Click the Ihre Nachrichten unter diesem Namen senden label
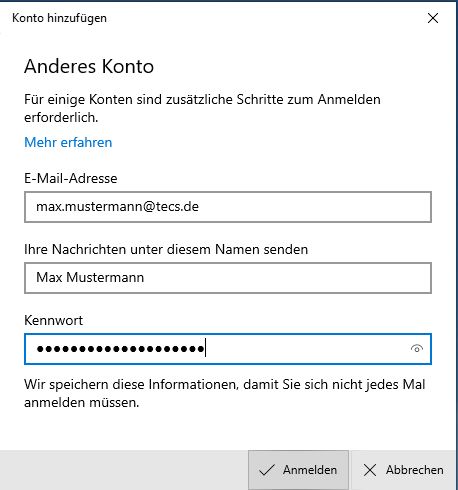458x490 pixels. (x=166, y=249)
